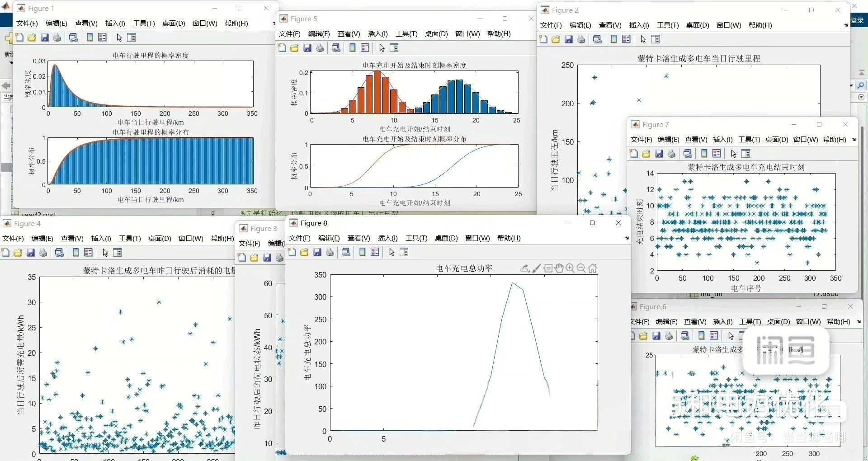Open 插入(I) menu in Figure 5
868x461 pixels.
click(378, 34)
